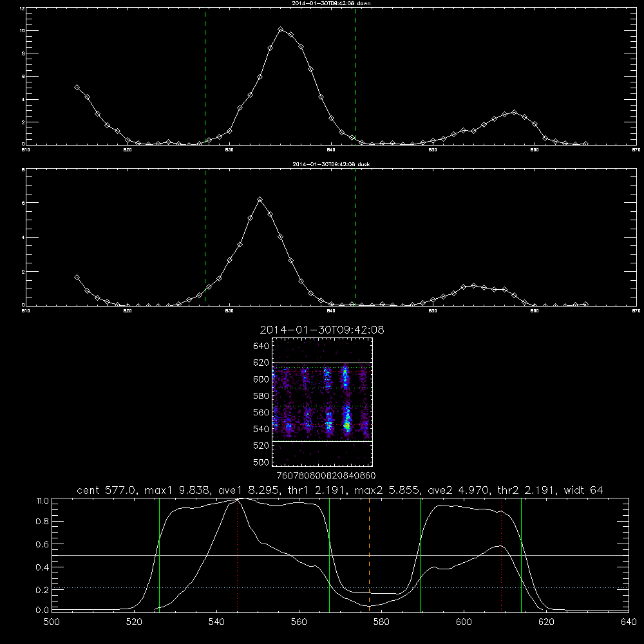Viewport: 644px width, 644px height.
Task: Click x-axis label 850 under dawn plot
Action: tap(433, 150)
